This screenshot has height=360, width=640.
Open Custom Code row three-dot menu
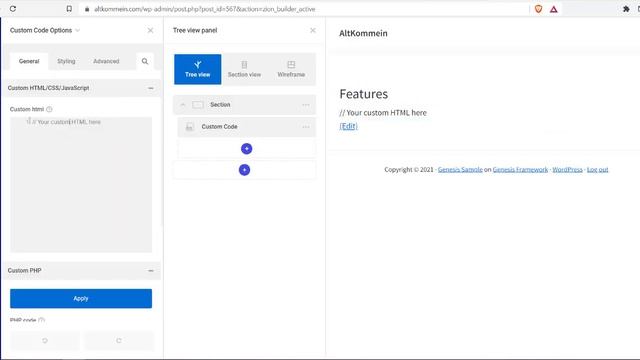(x=306, y=127)
